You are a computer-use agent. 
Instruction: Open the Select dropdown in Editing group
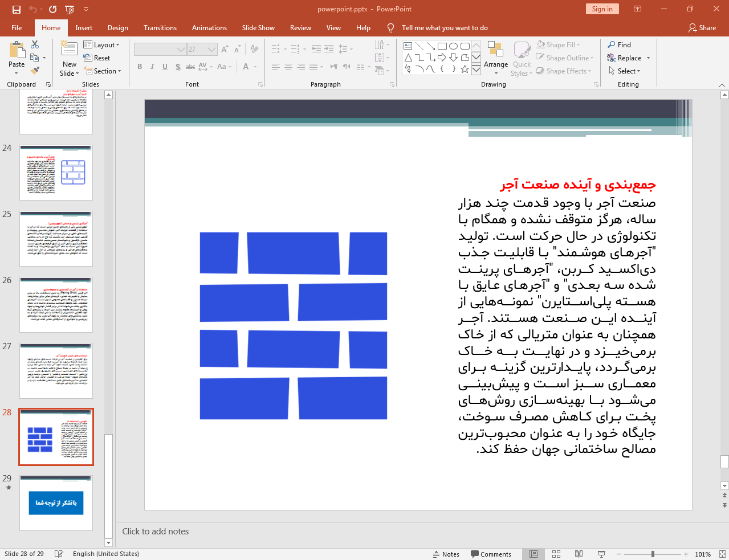point(624,71)
